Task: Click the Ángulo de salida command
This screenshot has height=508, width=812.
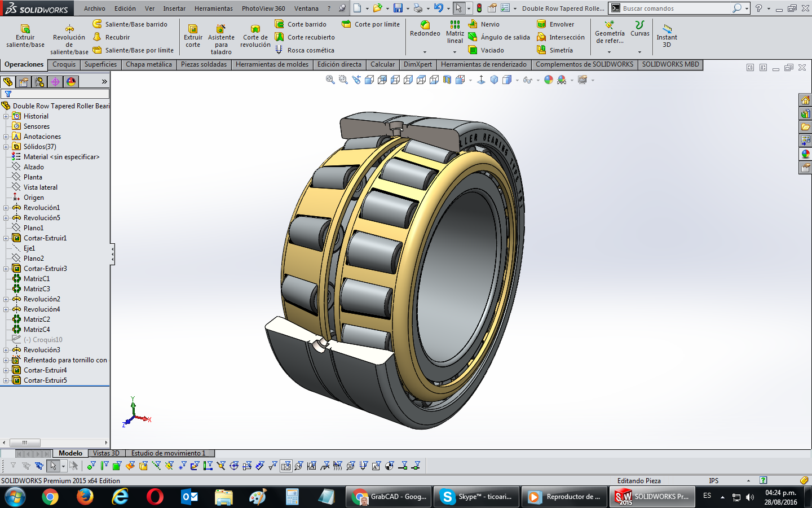Action: [x=499, y=37]
